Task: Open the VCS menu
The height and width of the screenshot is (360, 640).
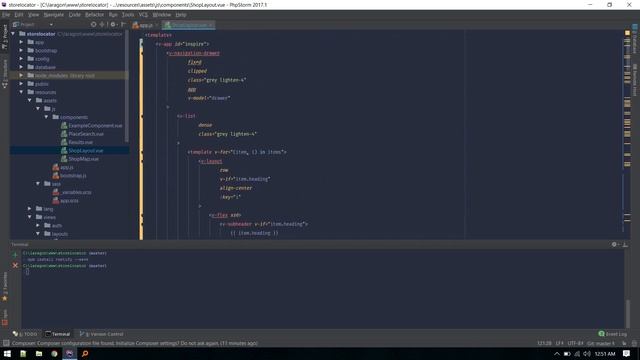Action: (x=143, y=15)
